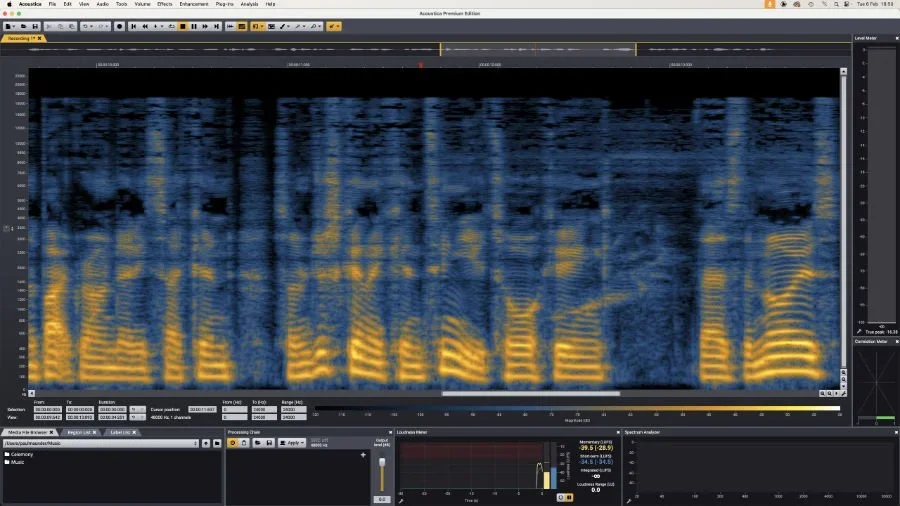Click the Stop transport button

click(x=183, y=26)
